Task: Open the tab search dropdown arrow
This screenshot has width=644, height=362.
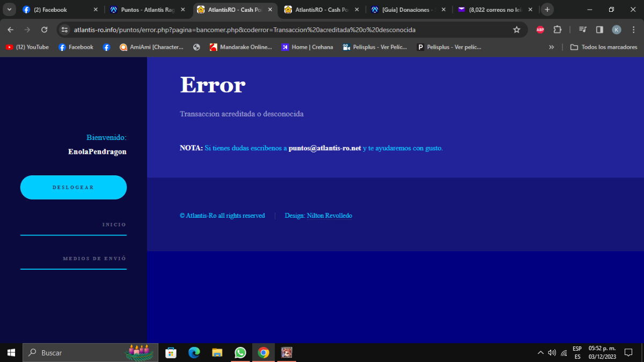Action: pyautogui.click(x=9, y=10)
